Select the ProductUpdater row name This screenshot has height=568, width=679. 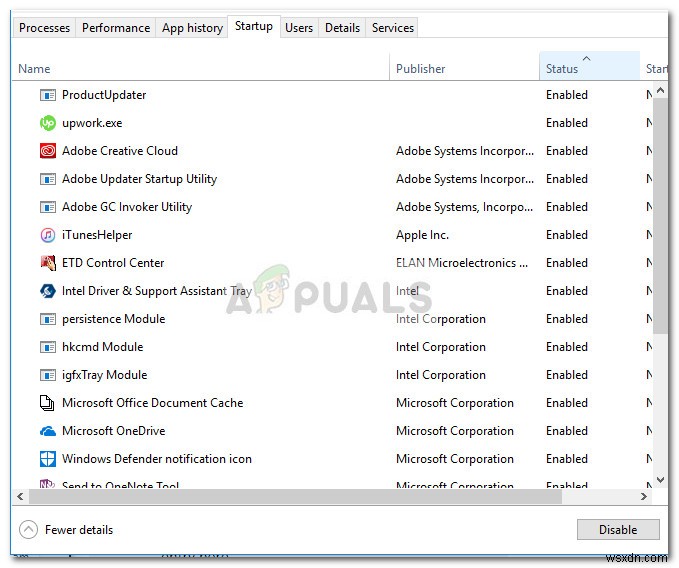tap(104, 95)
